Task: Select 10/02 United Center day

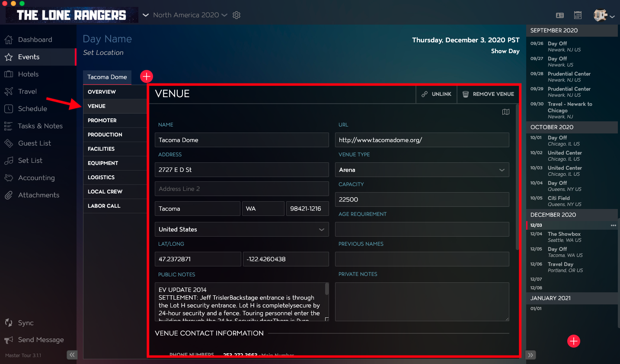Action: (x=572, y=156)
